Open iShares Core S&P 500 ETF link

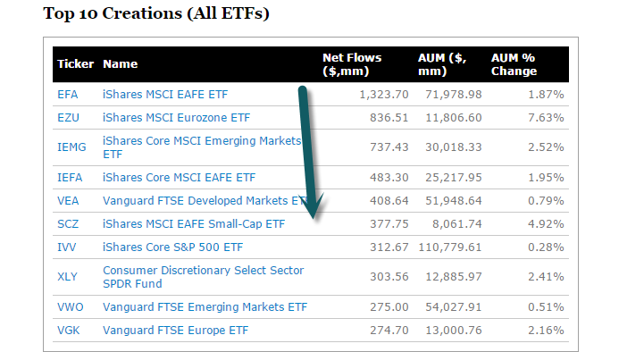coord(173,247)
